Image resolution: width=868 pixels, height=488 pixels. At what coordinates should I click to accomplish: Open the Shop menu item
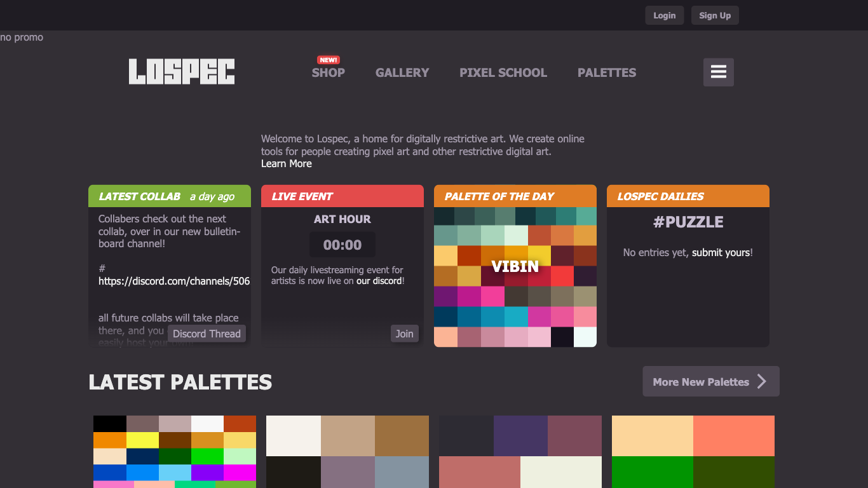point(329,72)
